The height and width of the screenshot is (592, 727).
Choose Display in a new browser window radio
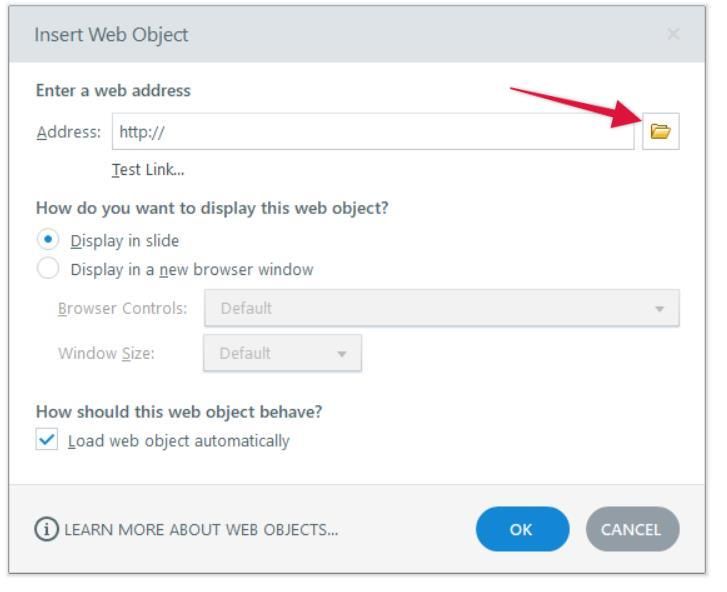[x=47, y=269]
